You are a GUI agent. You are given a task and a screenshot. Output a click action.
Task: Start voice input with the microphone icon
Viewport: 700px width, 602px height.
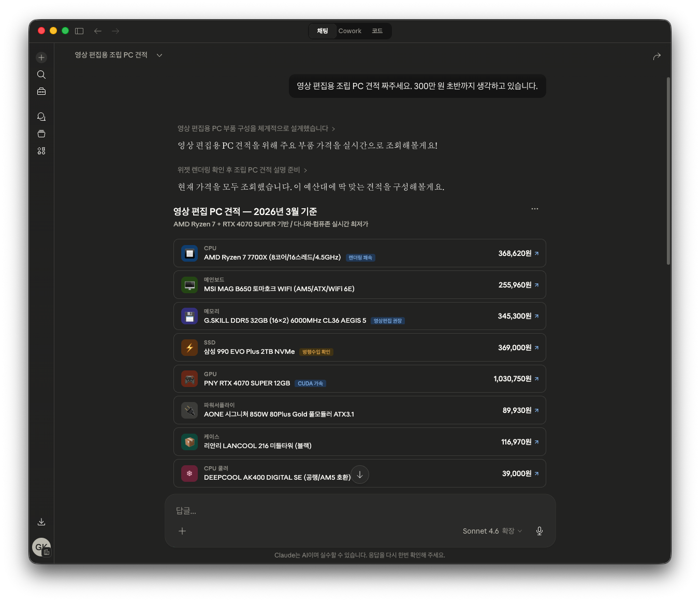coord(539,531)
